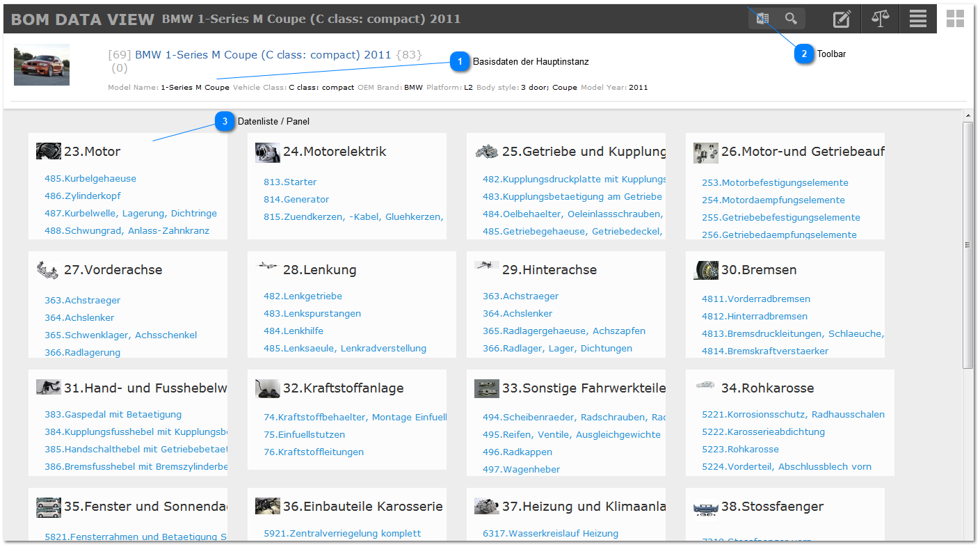Click the 26.Motor-und Getriebeauf icon
The image size is (980, 547).
706,152
